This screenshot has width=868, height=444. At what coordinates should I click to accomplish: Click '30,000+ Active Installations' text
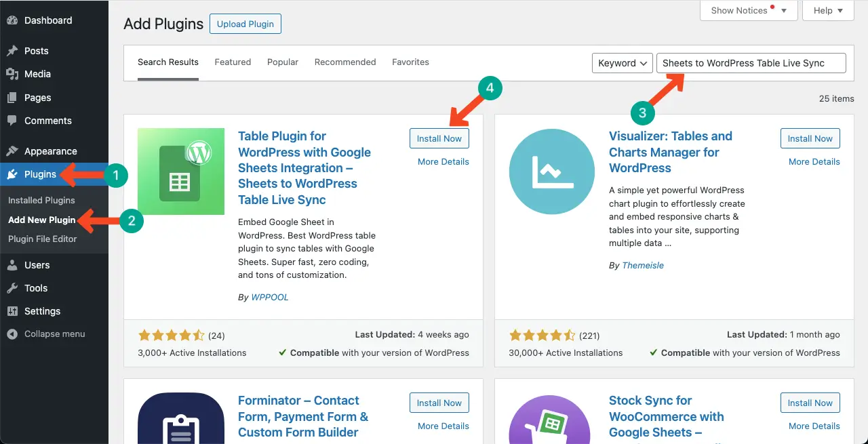click(566, 353)
